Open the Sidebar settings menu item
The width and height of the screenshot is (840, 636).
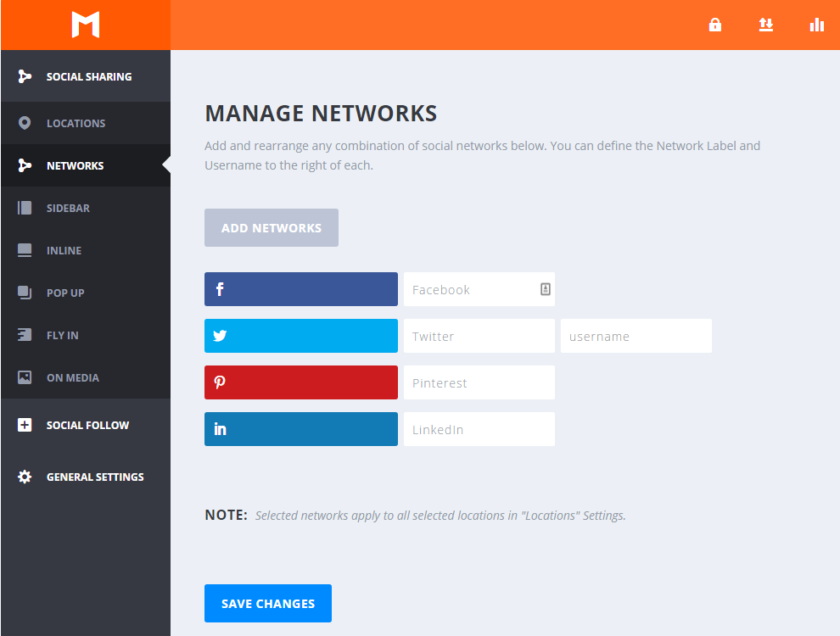(x=68, y=208)
